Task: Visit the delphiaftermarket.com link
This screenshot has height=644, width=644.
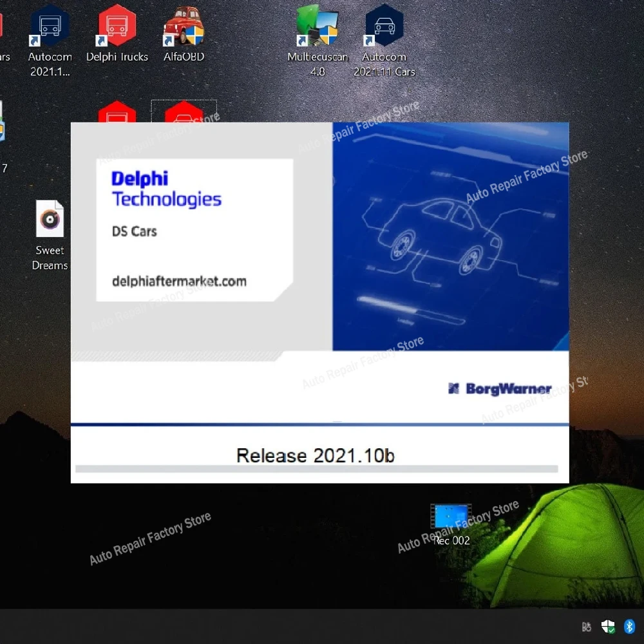Action: click(x=179, y=281)
